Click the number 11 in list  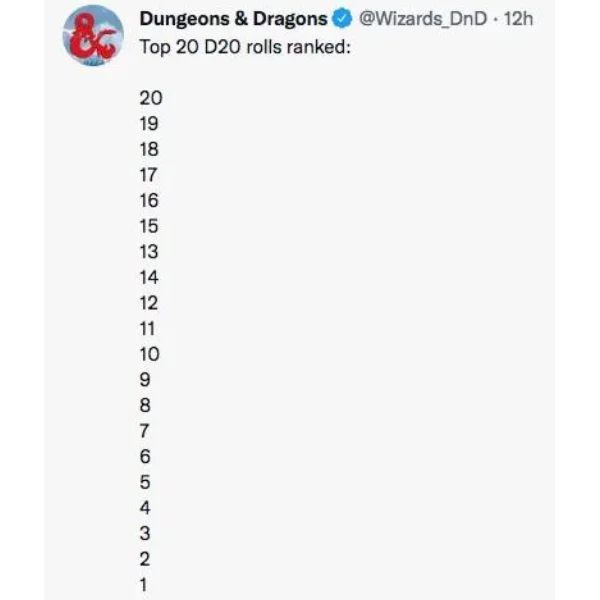(147, 329)
